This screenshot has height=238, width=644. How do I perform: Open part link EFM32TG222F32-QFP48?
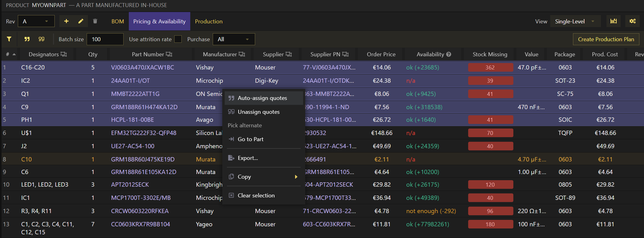[x=144, y=133]
